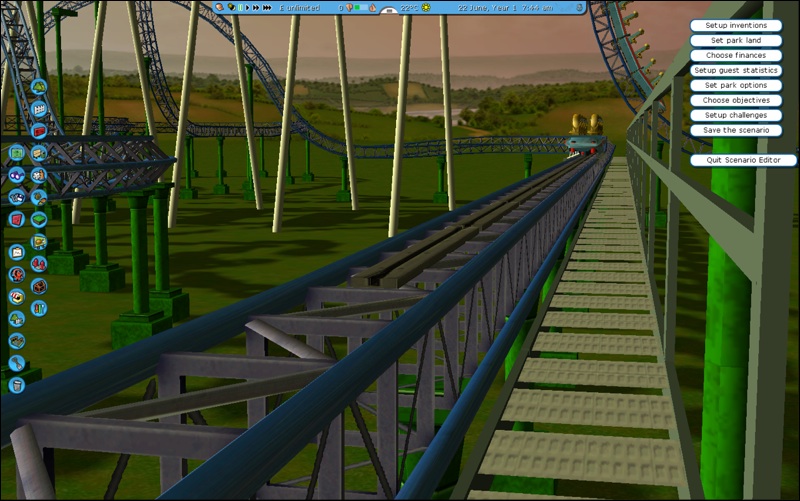This screenshot has width=800, height=501.
Task: Select the animals and staff icon
Action: pyautogui.click(x=39, y=175)
